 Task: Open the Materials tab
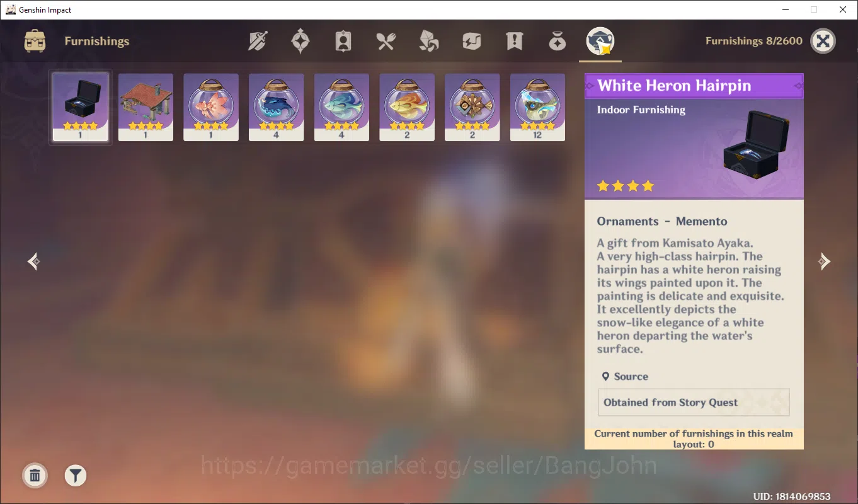tap(429, 42)
